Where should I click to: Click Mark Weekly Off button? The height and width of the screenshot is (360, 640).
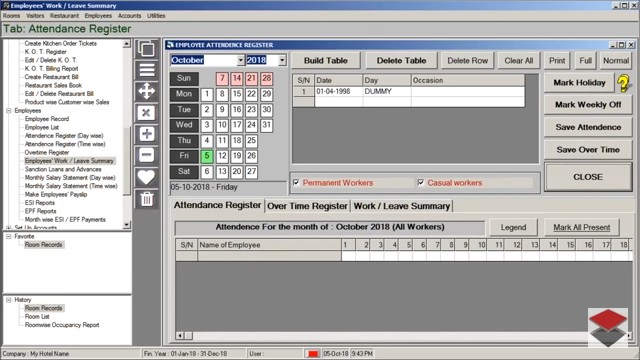pos(588,105)
